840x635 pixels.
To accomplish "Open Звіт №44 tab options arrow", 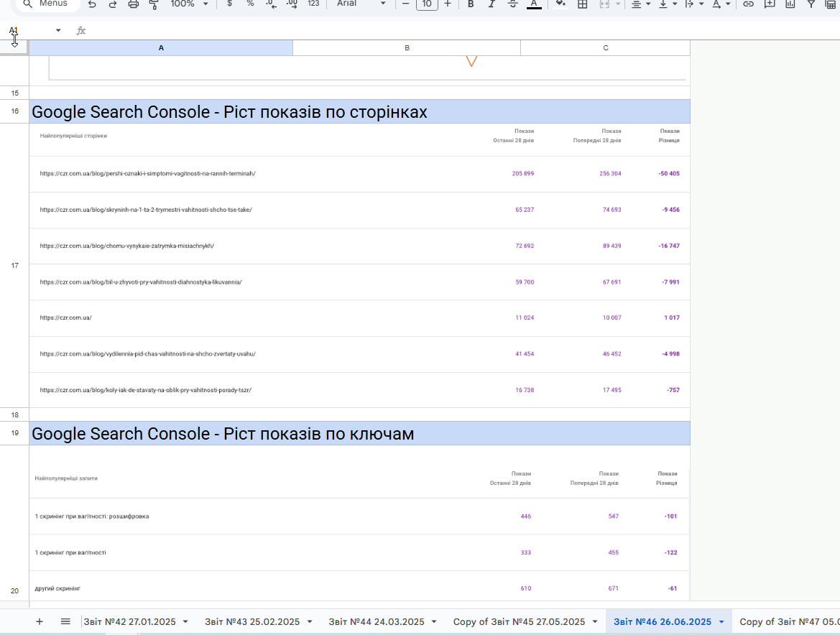I will tap(434, 621).
